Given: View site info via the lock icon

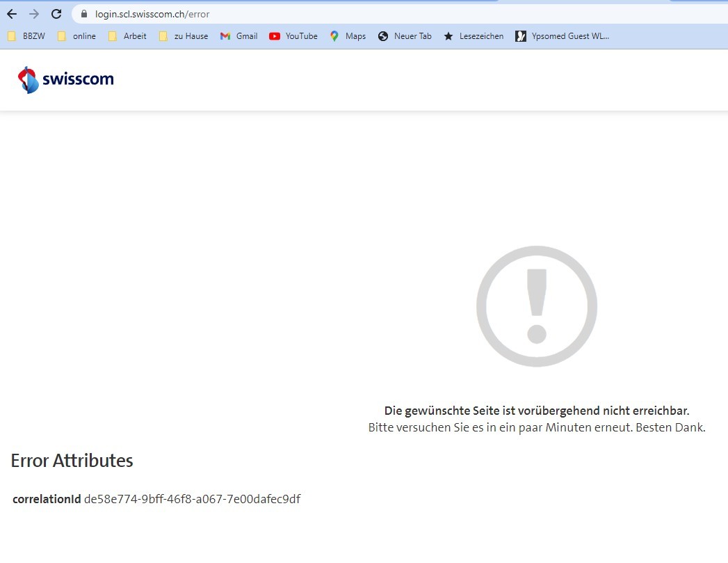Looking at the screenshot, I should point(84,14).
